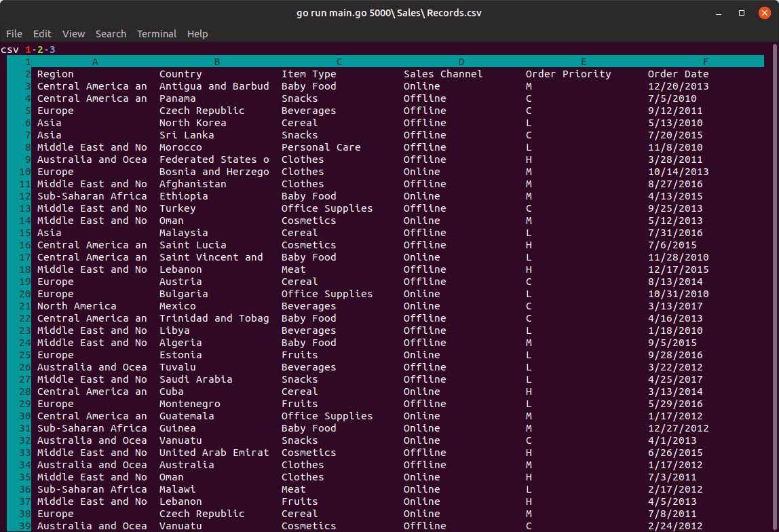Click 'North America' region cell

(77, 306)
